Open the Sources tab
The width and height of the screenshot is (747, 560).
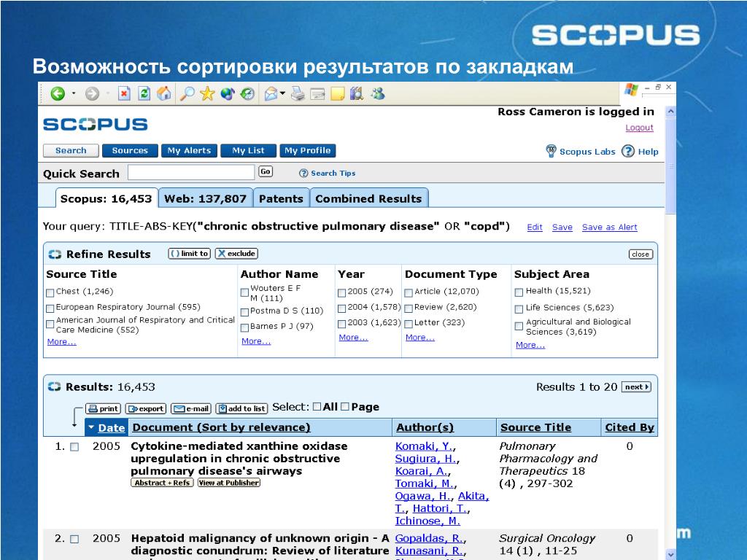click(130, 150)
